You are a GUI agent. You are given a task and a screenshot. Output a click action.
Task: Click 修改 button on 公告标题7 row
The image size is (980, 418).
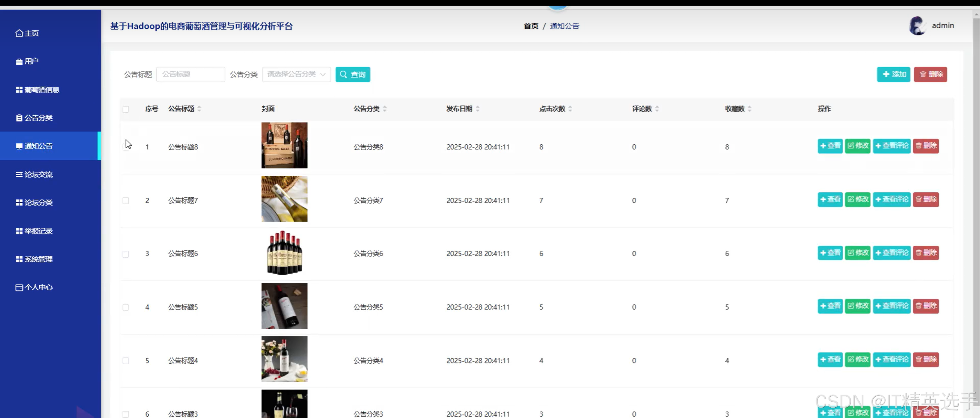click(857, 199)
